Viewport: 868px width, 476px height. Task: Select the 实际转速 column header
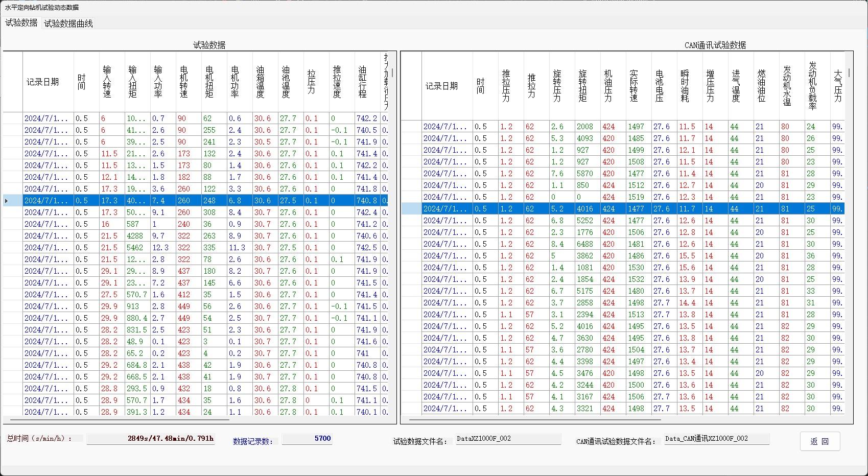(639, 86)
